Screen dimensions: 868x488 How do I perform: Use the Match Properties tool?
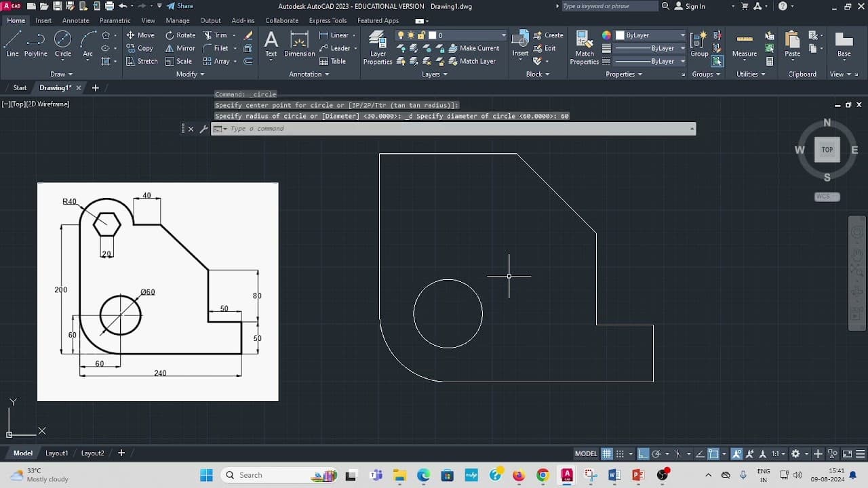pos(584,47)
